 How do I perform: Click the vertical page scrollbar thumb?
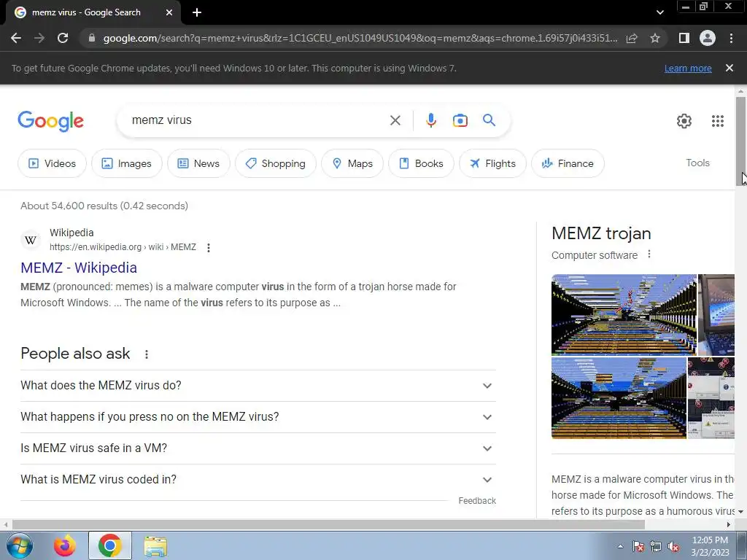[x=740, y=141]
